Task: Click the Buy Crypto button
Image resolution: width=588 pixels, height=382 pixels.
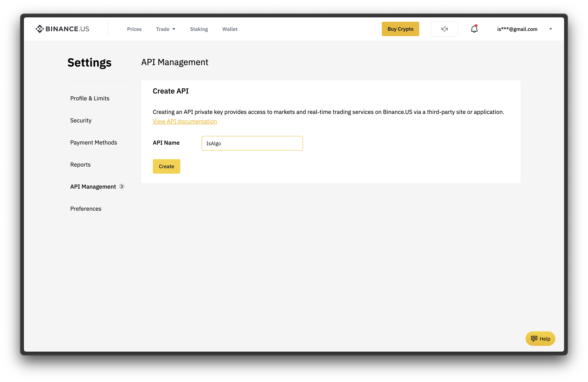Action: (400, 29)
